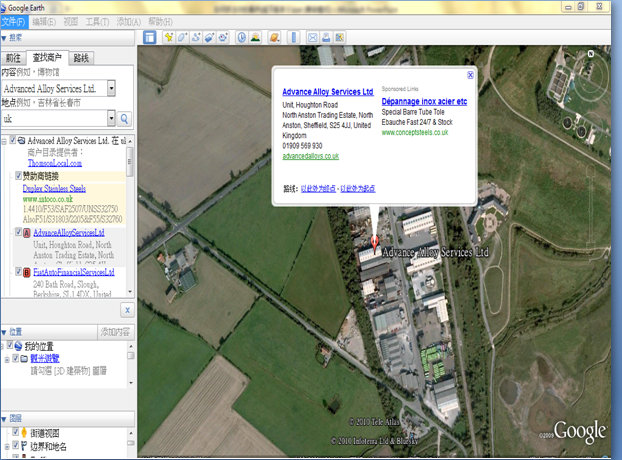The height and width of the screenshot is (460, 622).
Task: Switch to the 路线 tab
Action: coord(81,58)
